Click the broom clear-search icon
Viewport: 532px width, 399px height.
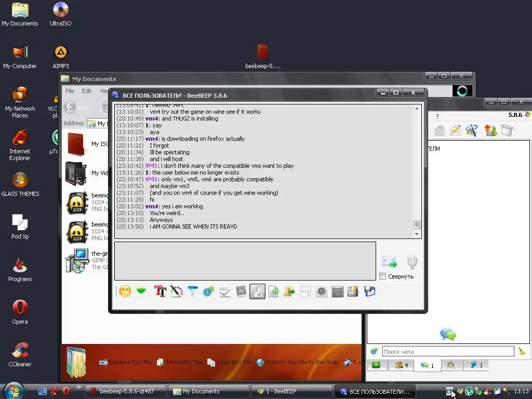coord(522,352)
